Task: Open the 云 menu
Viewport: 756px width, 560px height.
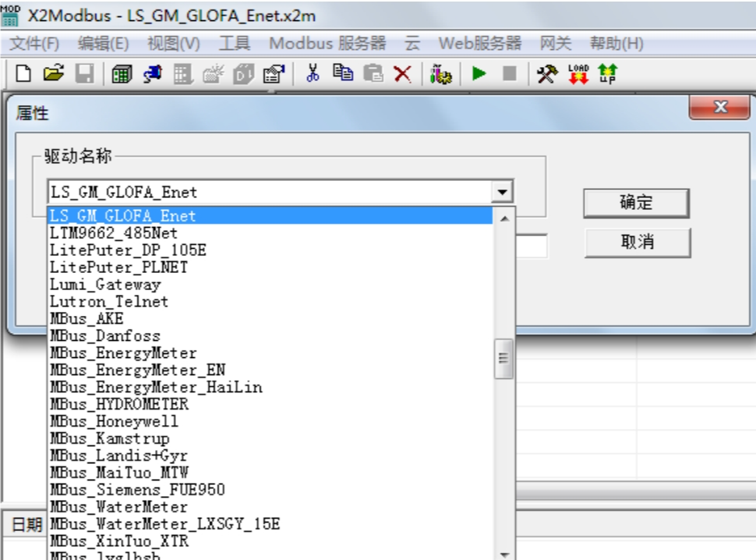Action: (412, 44)
